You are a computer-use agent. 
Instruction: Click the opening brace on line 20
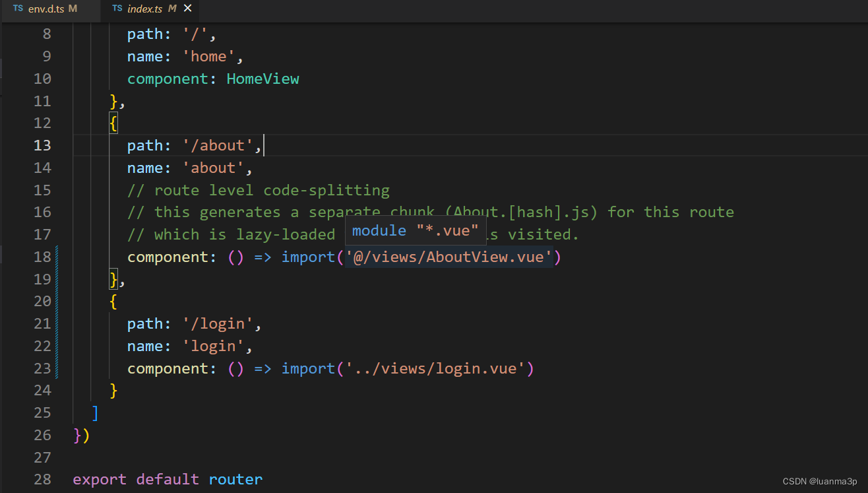[x=113, y=301]
